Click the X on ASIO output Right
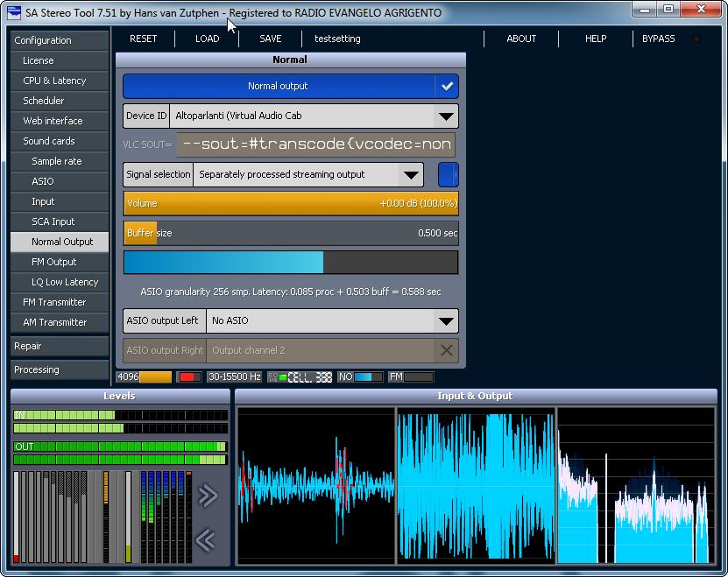Image resolution: width=728 pixels, height=577 pixels. point(446,350)
